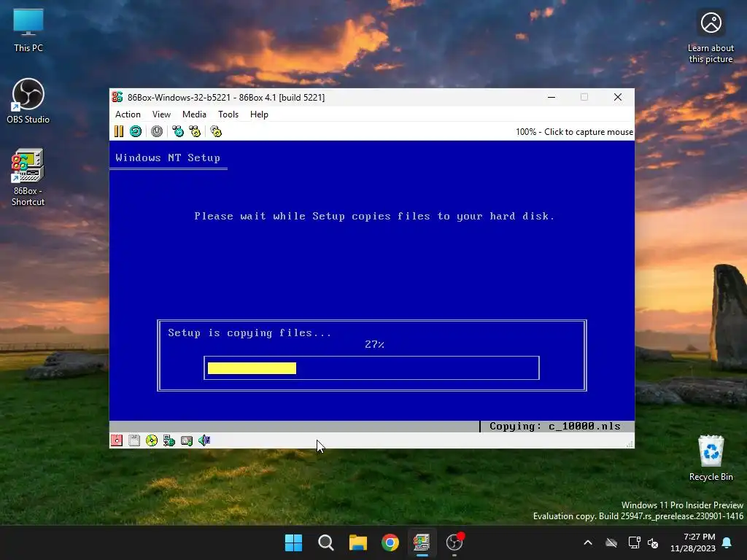This screenshot has height=560, width=747.
Task: Minimize the 86Box window
Action: pos(551,97)
